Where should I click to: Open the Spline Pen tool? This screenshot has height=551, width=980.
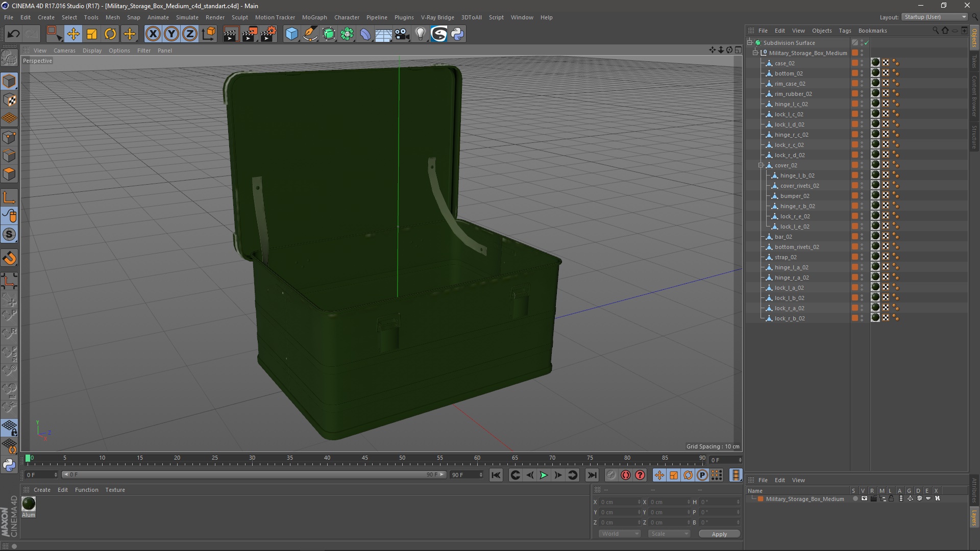[x=310, y=34]
